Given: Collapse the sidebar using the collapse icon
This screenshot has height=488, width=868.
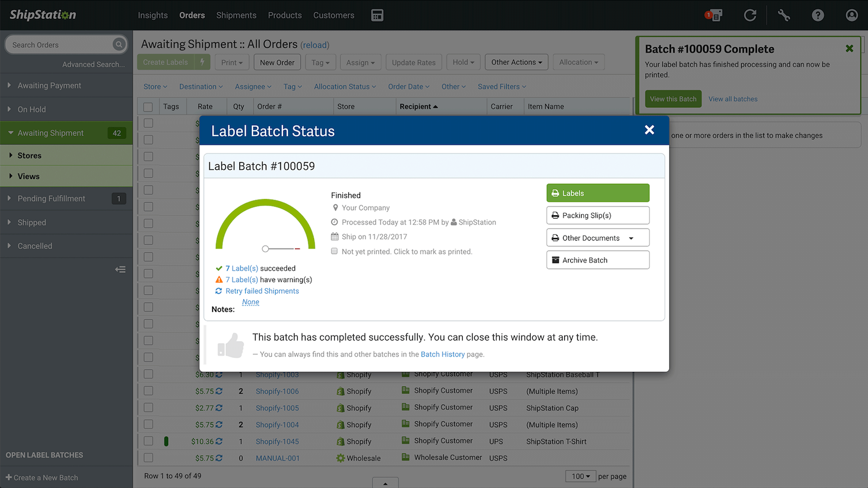Looking at the screenshot, I should tap(120, 269).
